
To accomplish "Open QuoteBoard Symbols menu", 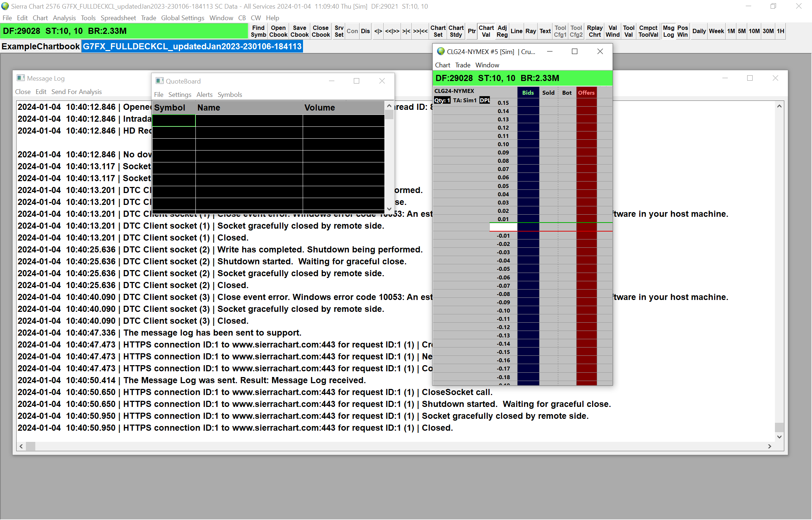I will click(x=230, y=95).
